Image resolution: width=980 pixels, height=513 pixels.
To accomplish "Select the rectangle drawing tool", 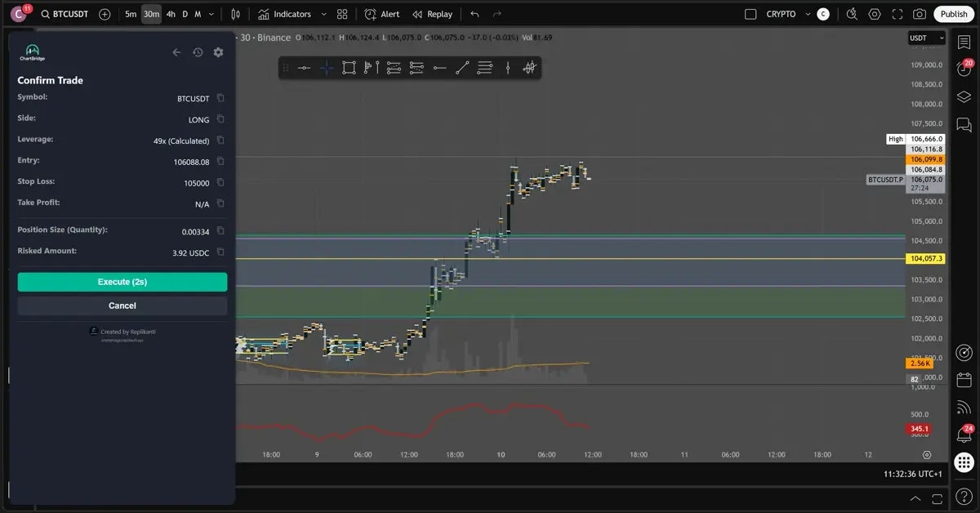I will pos(349,68).
